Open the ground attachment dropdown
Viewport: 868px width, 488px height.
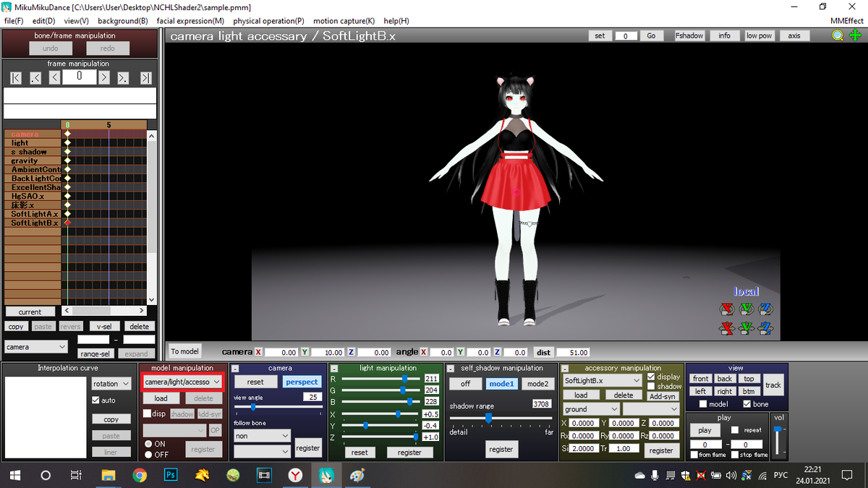(x=590, y=409)
